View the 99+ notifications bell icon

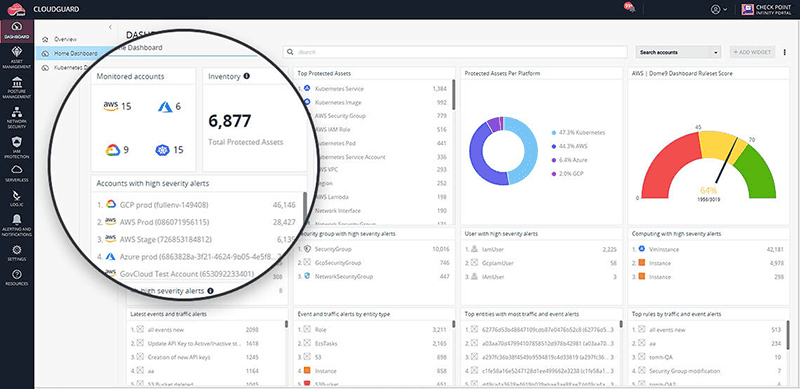pyautogui.click(x=629, y=8)
